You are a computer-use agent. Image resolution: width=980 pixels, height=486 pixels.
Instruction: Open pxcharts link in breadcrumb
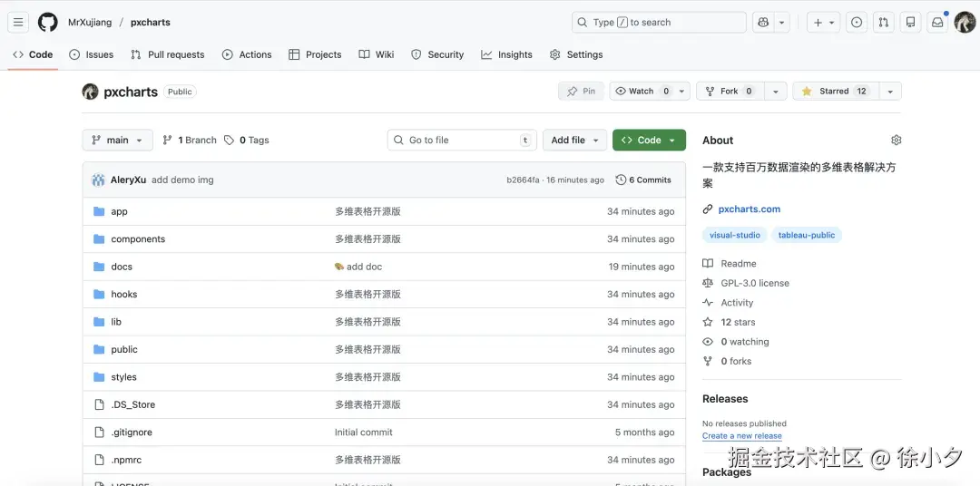[x=151, y=23]
